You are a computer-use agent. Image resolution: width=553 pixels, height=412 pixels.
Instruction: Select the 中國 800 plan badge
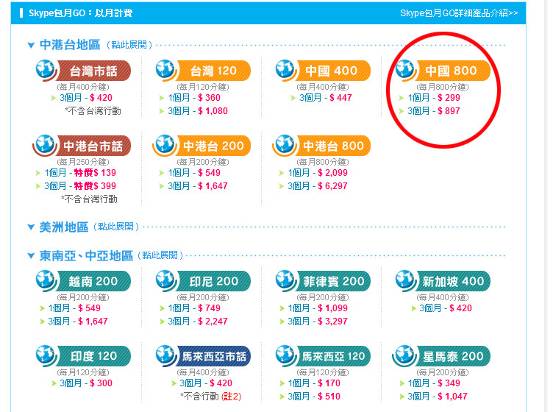coord(451,71)
